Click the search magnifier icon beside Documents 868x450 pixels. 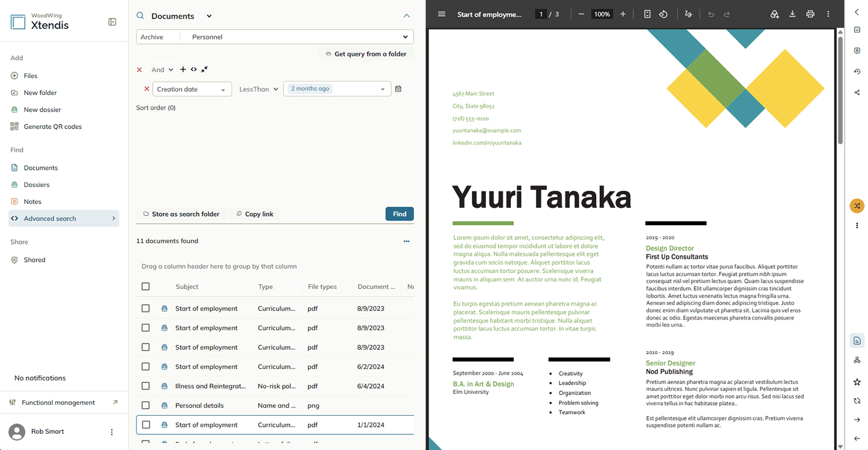[140, 16]
